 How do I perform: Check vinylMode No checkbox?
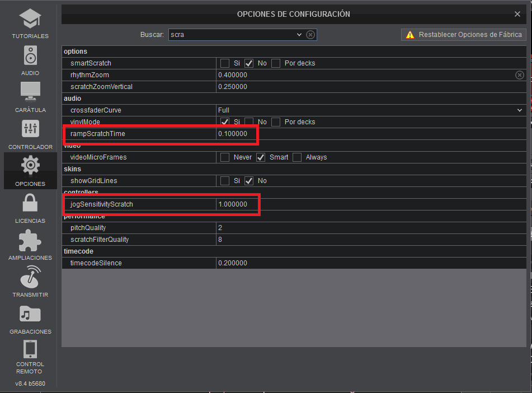pyautogui.click(x=249, y=122)
